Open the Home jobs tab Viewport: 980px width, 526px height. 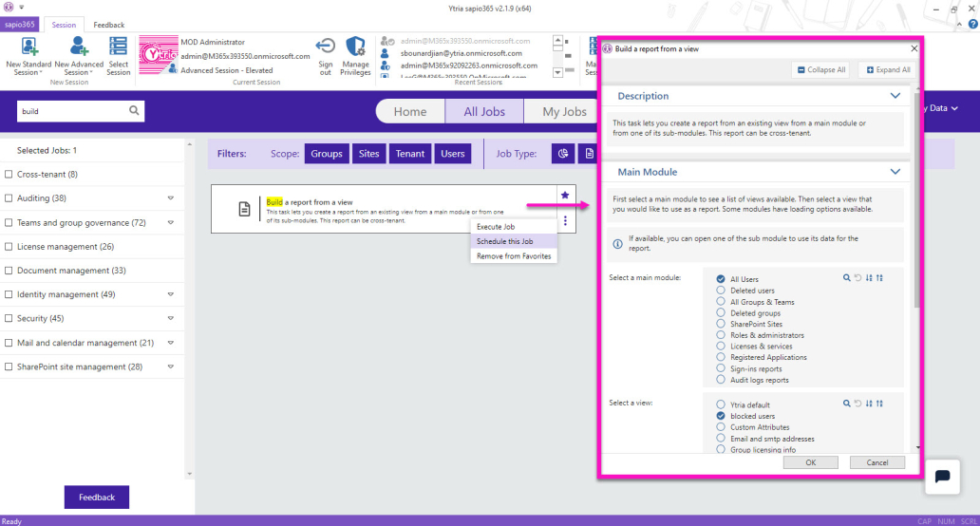point(410,111)
